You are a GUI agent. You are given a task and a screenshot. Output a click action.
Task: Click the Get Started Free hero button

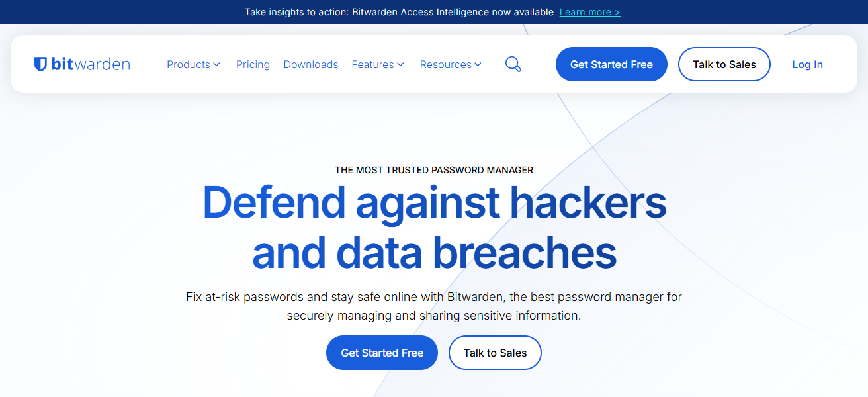382,353
